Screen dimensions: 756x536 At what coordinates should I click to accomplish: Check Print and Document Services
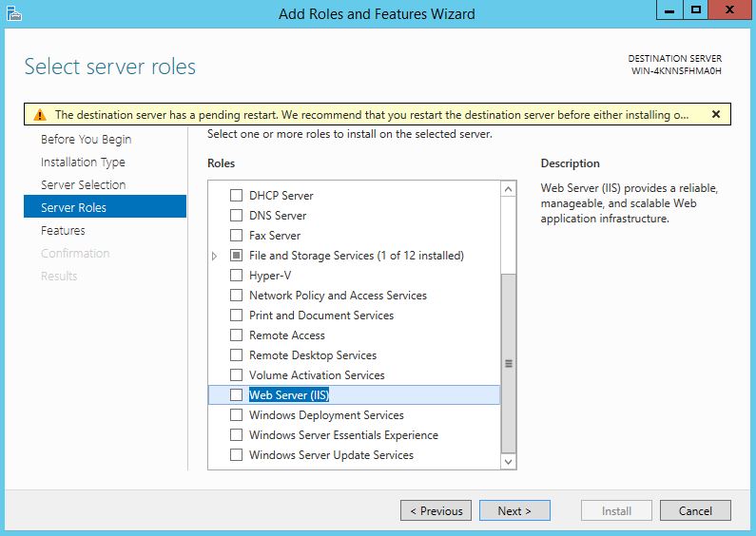tap(236, 315)
